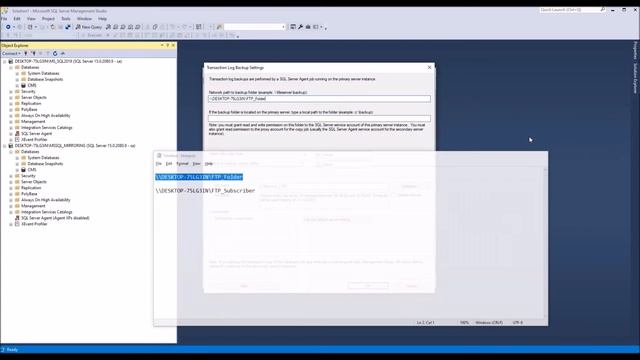Image resolution: width=640 pixels, height=360 pixels.
Task: Open the Properties side tab
Action: [x=635, y=50]
